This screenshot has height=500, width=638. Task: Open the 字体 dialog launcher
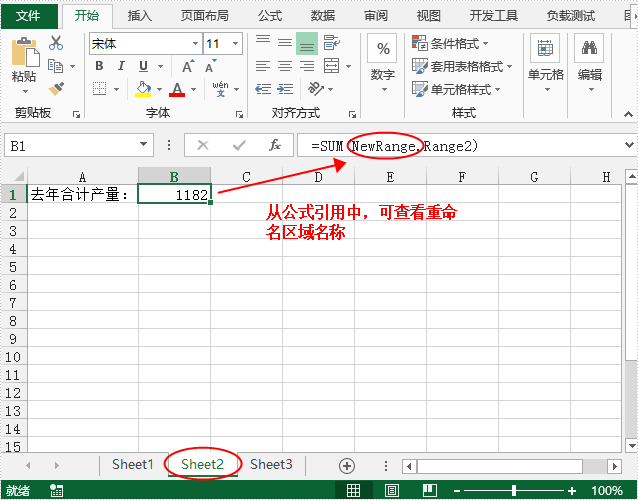click(x=239, y=115)
